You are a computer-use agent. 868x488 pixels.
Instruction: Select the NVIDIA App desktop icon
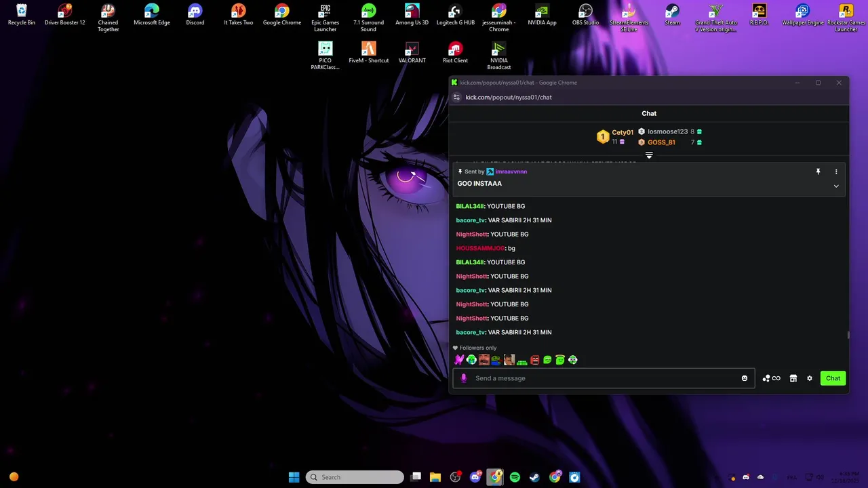(542, 15)
